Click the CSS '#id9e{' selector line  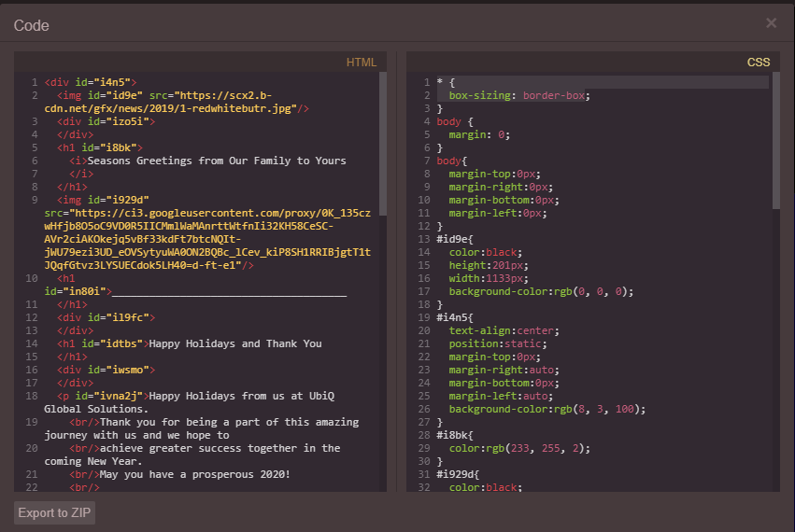pyautogui.click(x=455, y=239)
